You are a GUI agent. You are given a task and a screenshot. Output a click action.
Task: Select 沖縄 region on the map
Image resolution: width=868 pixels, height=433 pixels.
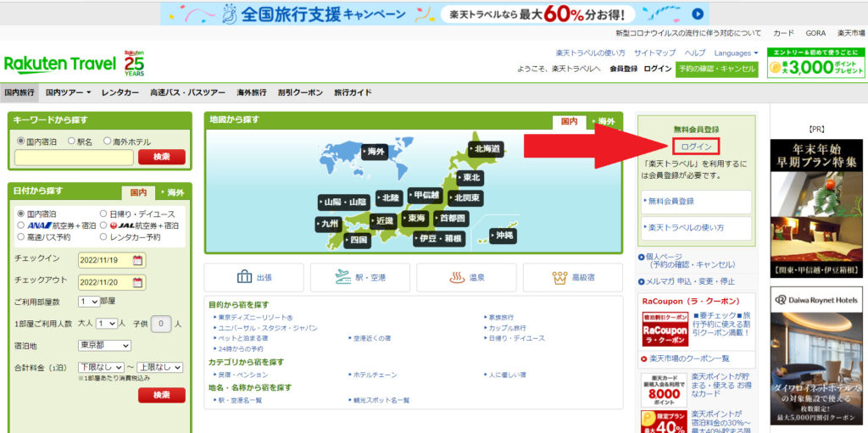tap(502, 236)
